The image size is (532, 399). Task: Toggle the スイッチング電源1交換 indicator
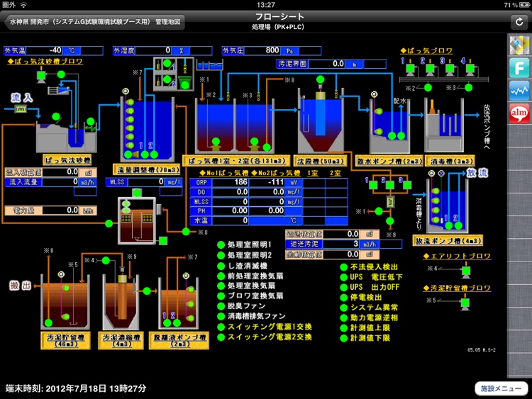(x=221, y=327)
